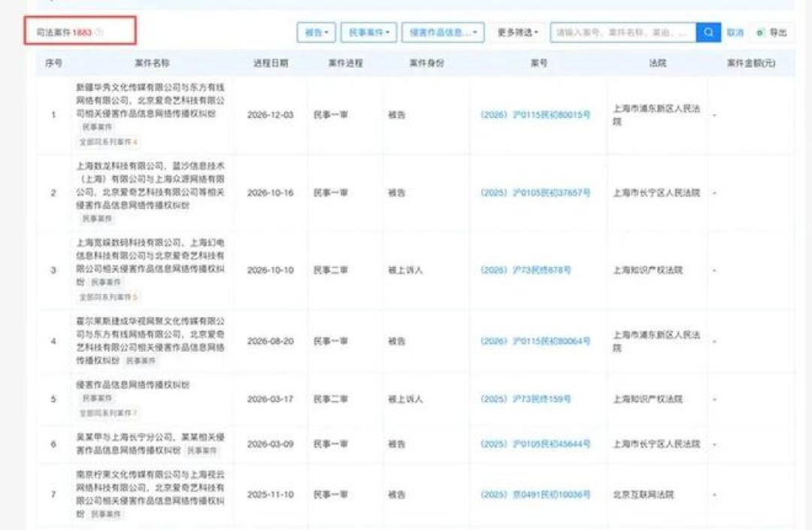Image resolution: width=812 pixels, height=530 pixels.
Task: Open case link 沪0105民初45644号
Action: coord(535,444)
